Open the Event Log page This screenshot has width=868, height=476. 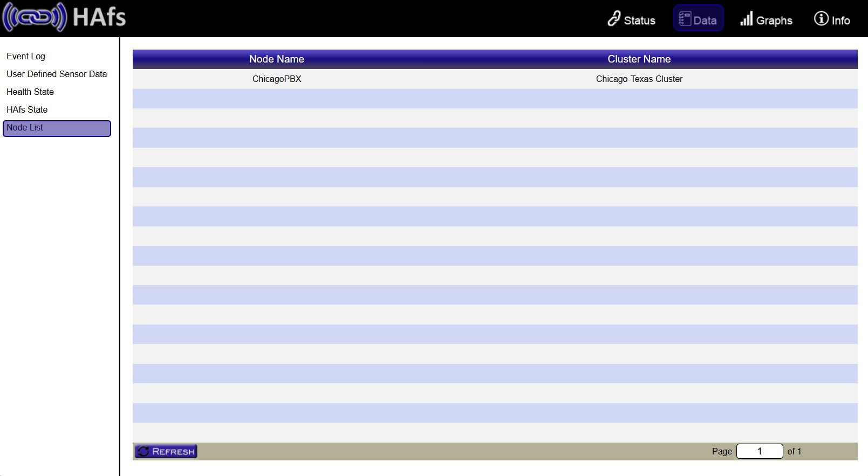tap(26, 56)
